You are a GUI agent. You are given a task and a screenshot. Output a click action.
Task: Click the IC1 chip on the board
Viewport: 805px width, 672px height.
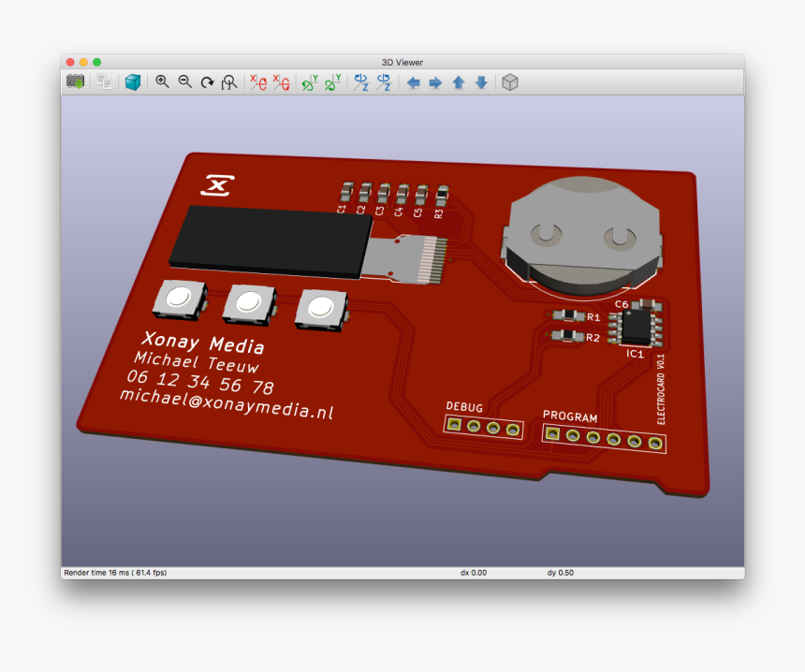tap(637, 327)
